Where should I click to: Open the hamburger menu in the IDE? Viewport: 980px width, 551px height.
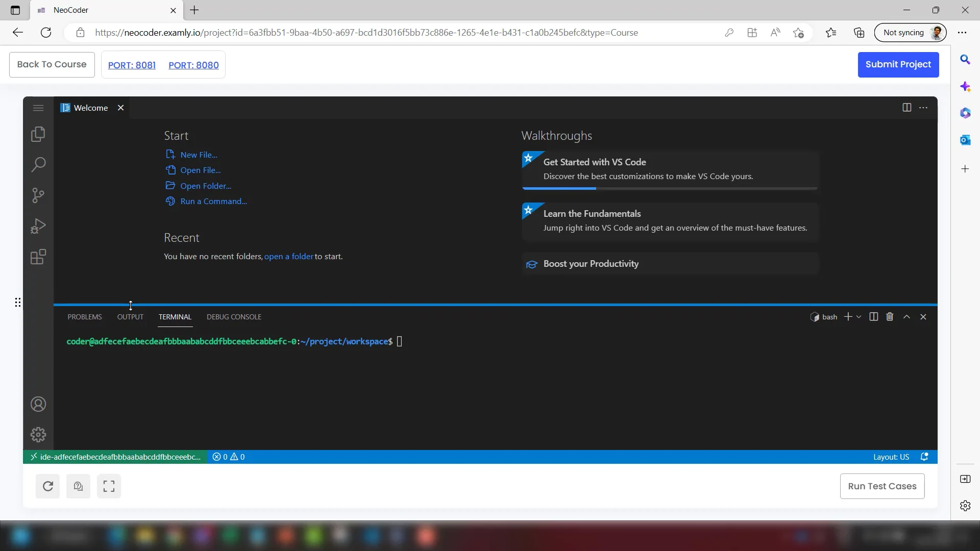pyautogui.click(x=38, y=108)
